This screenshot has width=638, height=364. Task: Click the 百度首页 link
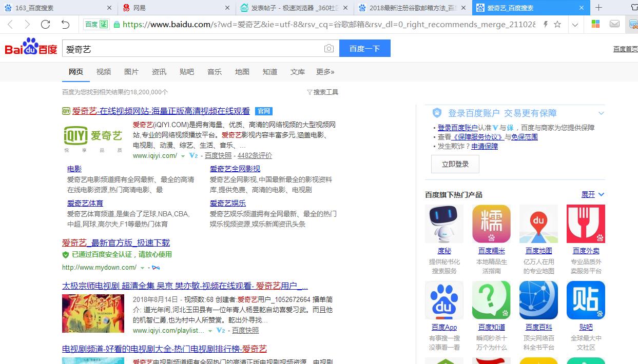(625, 49)
